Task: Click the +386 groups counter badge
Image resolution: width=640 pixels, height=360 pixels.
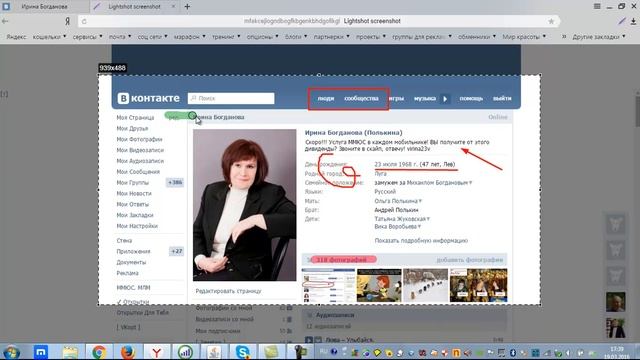Action: tap(175, 182)
